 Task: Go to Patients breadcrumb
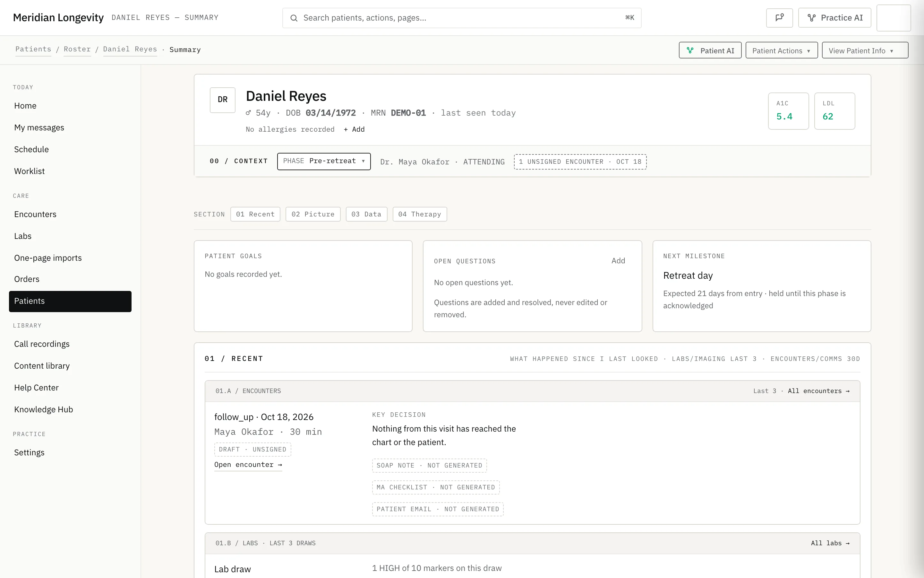[x=33, y=49]
